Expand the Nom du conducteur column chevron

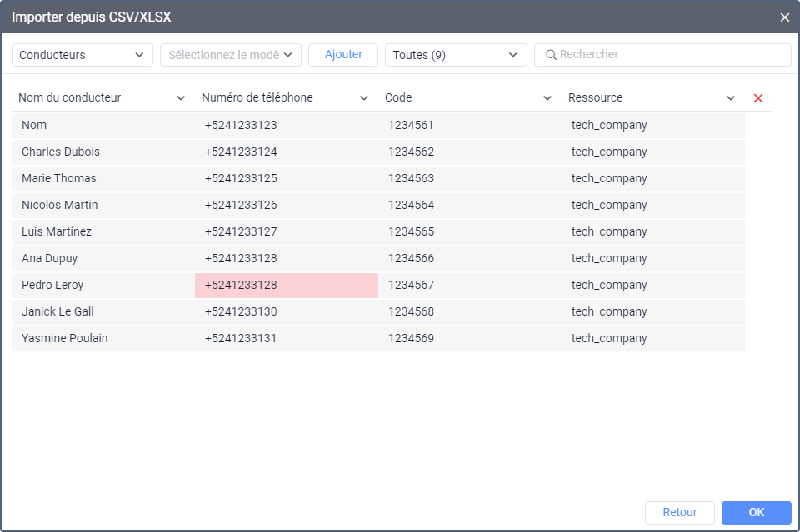tap(181, 98)
